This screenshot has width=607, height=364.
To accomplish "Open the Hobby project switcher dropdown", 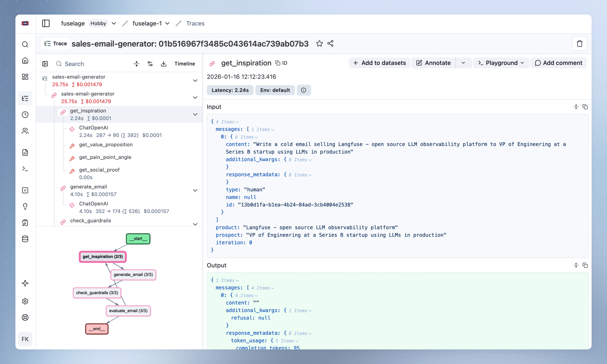I will pos(113,23).
